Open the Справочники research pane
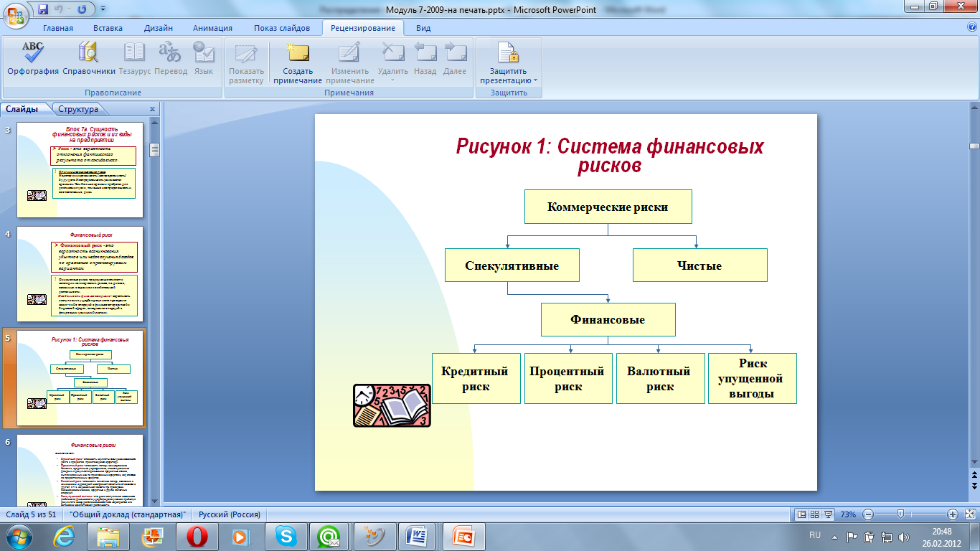The image size is (980, 551). click(89, 59)
